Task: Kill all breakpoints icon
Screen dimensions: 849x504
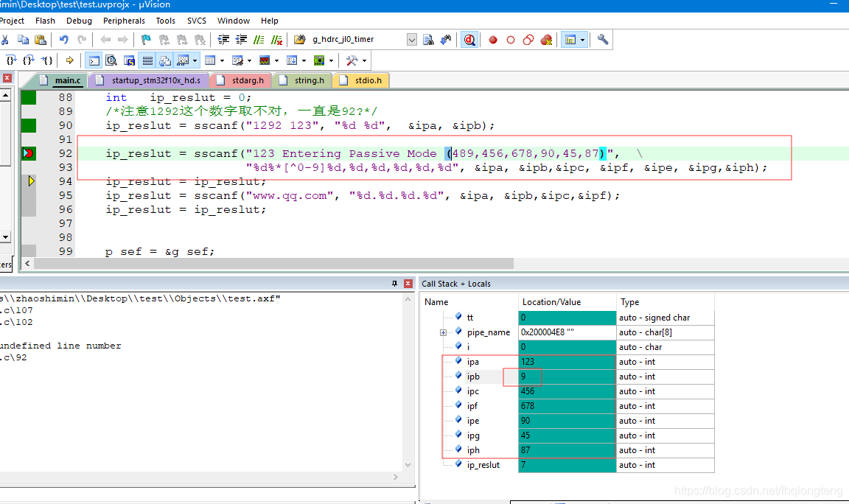Action: [546, 40]
